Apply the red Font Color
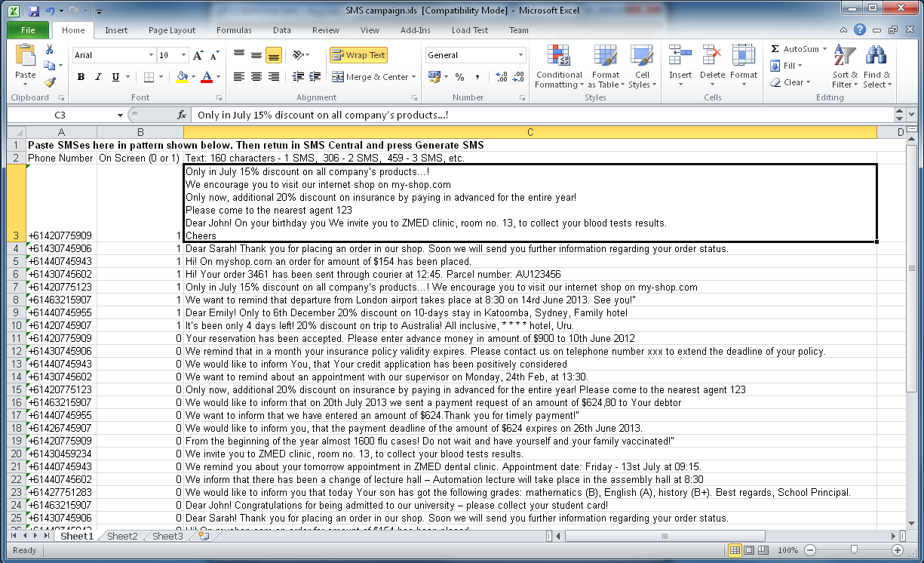This screenshot has width=924, height=563. [x=205, y=77]
